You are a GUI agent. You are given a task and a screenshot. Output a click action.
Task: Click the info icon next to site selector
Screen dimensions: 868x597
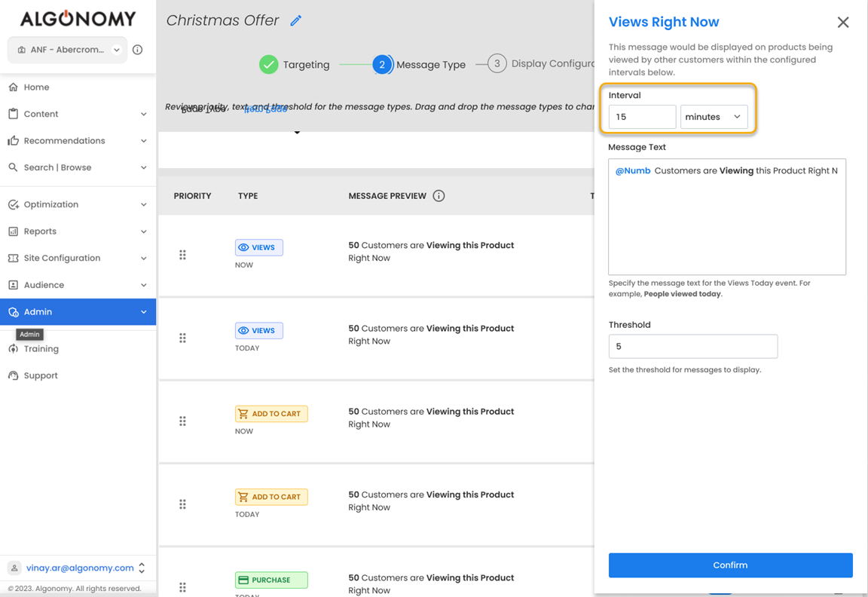137,50
